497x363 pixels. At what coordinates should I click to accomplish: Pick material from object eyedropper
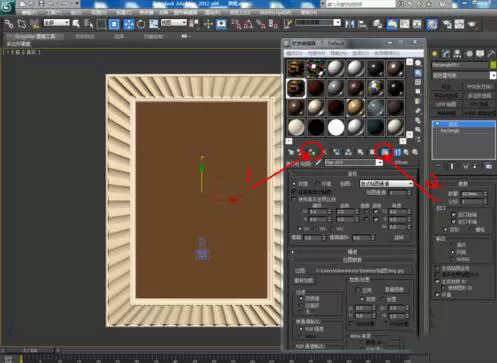click(x=318, y=163)
